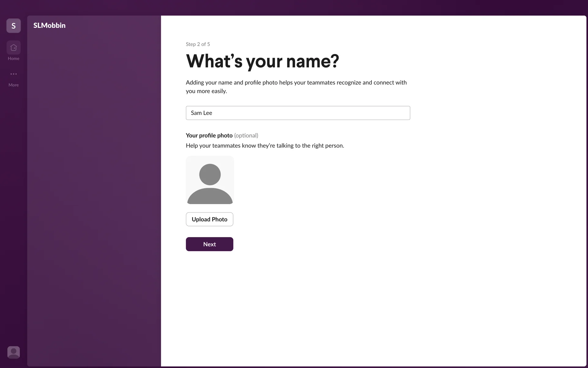Click the SLMobbin workspace name header
The height and width of the screenshot is (368, 588).
(x=49, y=25)
